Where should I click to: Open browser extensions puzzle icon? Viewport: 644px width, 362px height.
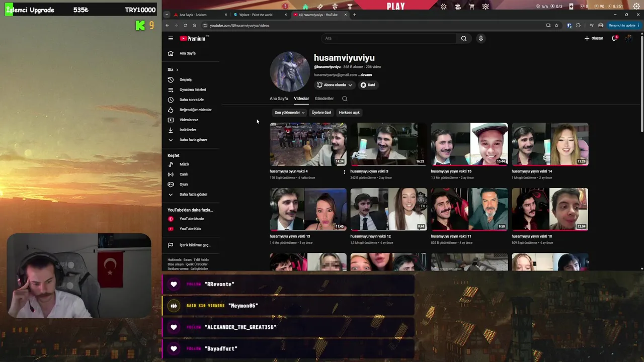(578, 25)
